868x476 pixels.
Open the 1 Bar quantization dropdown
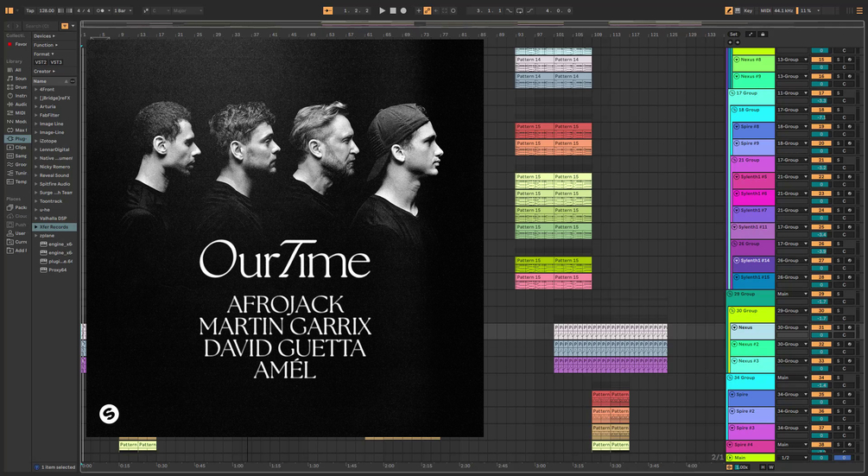tap(123, 10)
